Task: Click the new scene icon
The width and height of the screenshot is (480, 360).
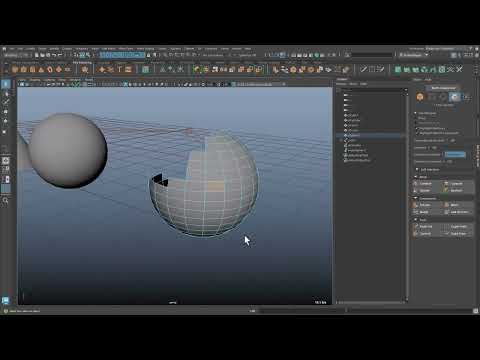Action: tap(37, 55)
